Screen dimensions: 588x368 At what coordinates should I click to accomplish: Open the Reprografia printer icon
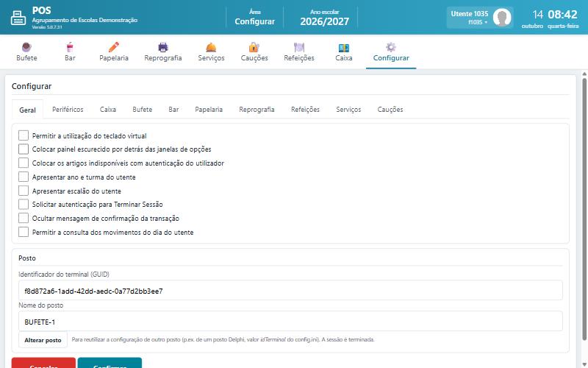(163, 47)
